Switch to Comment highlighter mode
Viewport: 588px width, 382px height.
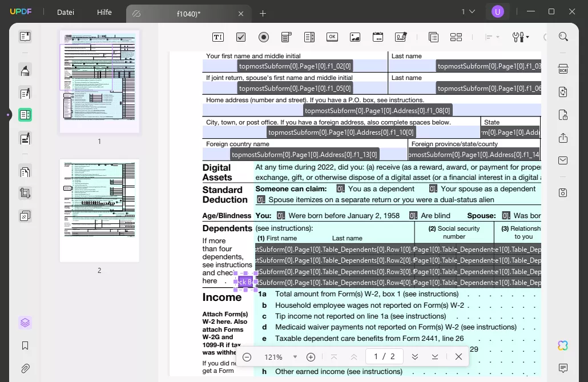click(x=25, y=70)
